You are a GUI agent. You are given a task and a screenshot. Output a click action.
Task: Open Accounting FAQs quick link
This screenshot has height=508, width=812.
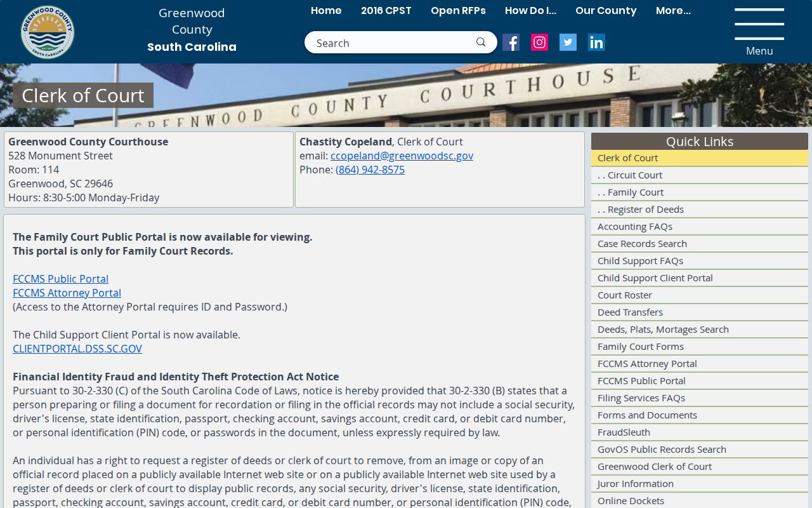pyautogui.click(x=700, y=227)
